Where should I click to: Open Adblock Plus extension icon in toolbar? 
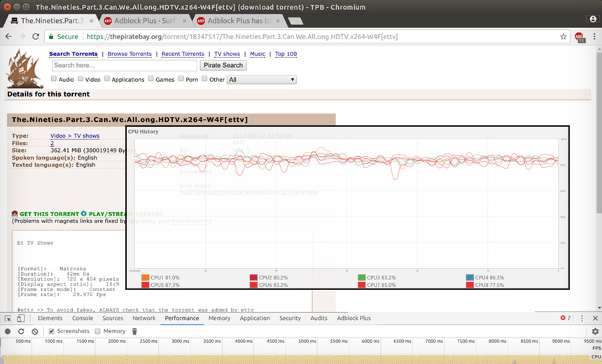[x=580, y=37]
